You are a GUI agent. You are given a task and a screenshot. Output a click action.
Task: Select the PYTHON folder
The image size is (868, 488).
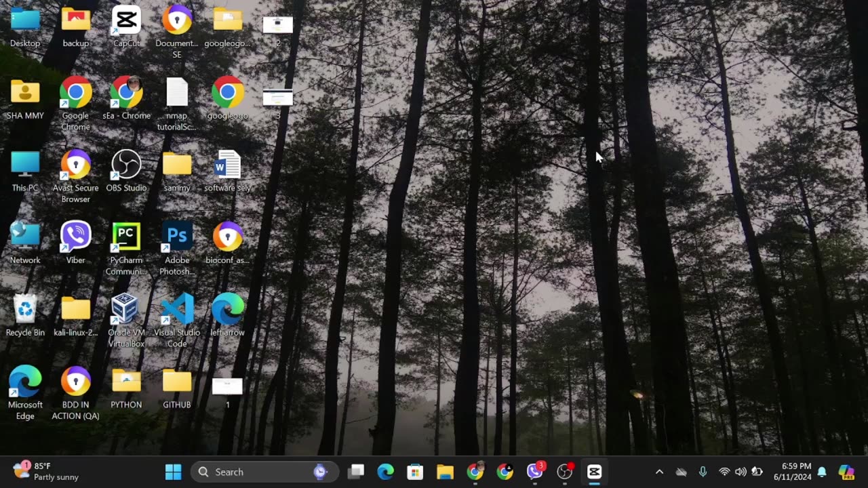tap(126, 388)
